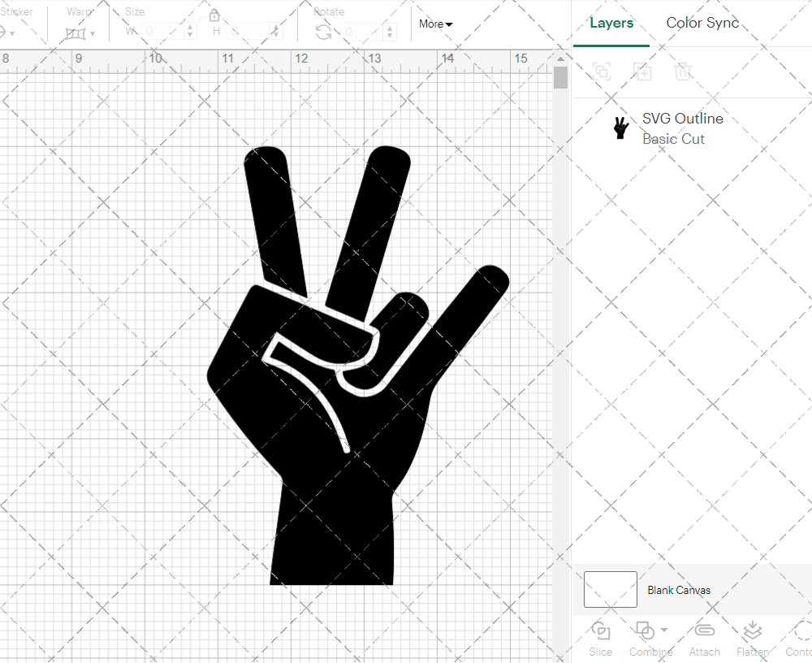Screen dimensions: 812x663
Task: Click the Delete layer trash icon
Action: (x=683, y=71)
